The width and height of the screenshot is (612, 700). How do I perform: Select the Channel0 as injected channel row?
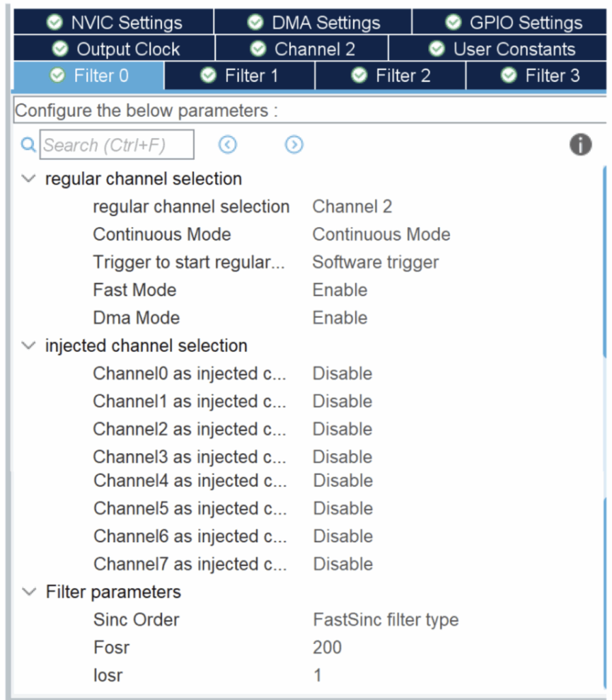tap(189, 374)
